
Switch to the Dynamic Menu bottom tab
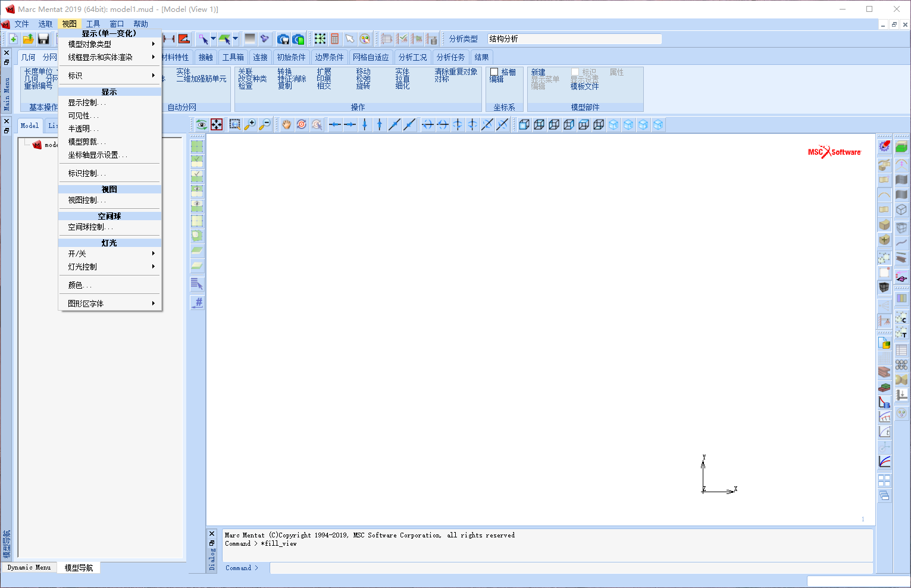pos(29,568)
